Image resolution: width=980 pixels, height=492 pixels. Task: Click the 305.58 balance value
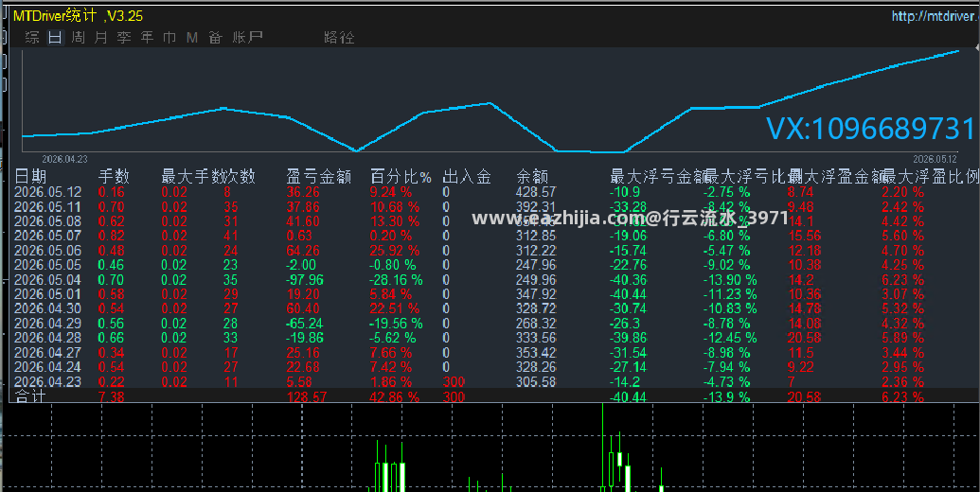tap(536, 381)
